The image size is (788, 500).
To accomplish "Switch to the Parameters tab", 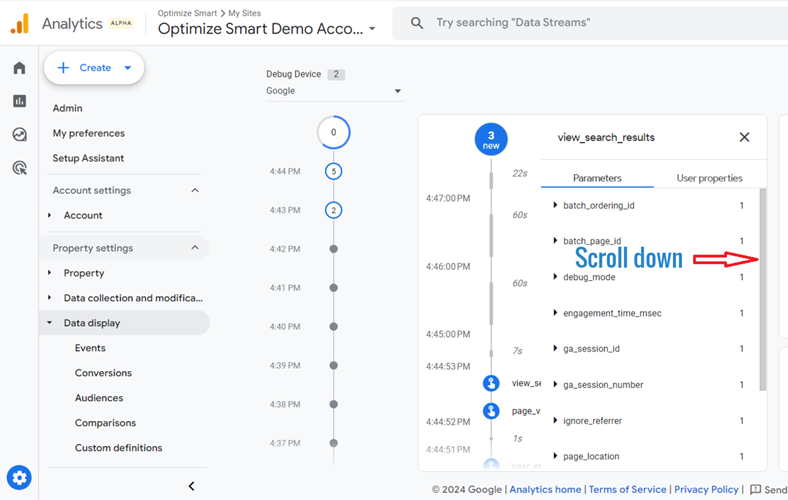I will pos(597,178).
